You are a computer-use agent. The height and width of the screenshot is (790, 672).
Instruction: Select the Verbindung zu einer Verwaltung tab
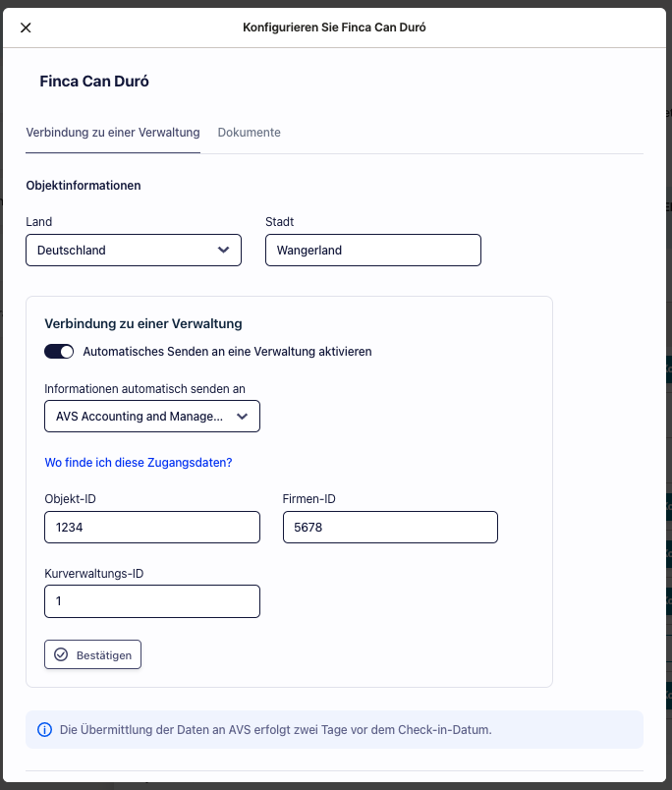coord(113,133)
